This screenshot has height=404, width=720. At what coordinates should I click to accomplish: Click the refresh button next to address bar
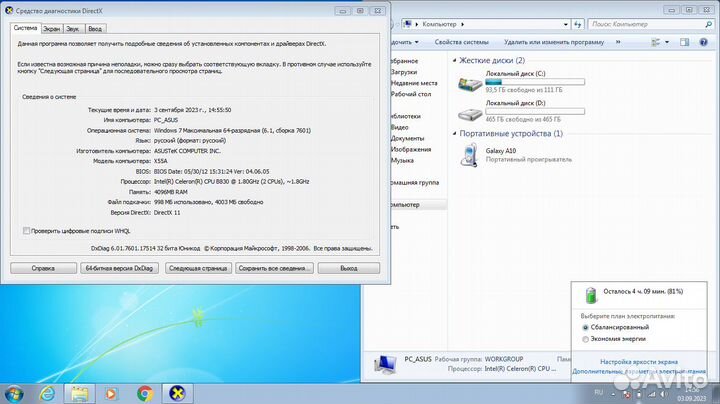tap(578, 24)
